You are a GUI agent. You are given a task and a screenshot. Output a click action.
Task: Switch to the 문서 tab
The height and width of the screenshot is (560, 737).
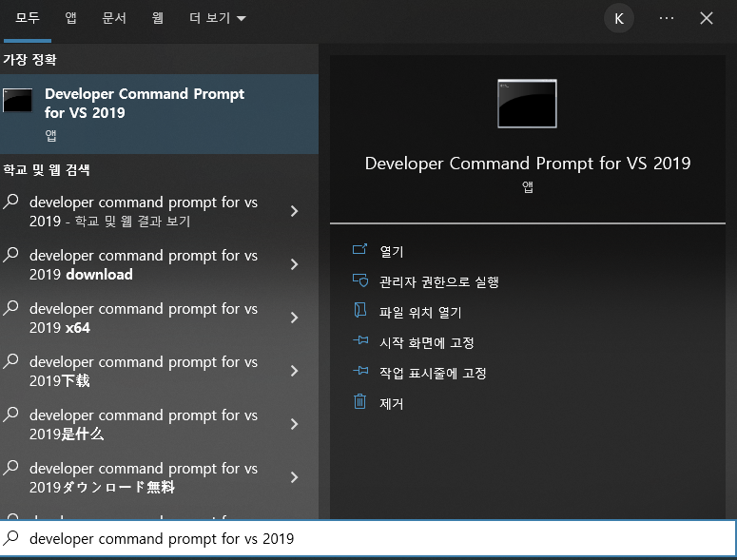point(114,18)
